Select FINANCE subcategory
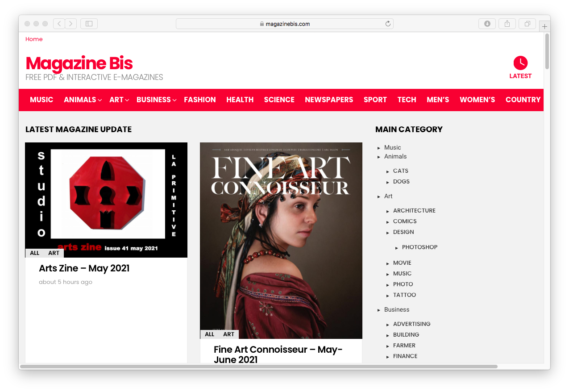Image resolution: width=569 pixels, height=392 pixels. pos(405,356)
